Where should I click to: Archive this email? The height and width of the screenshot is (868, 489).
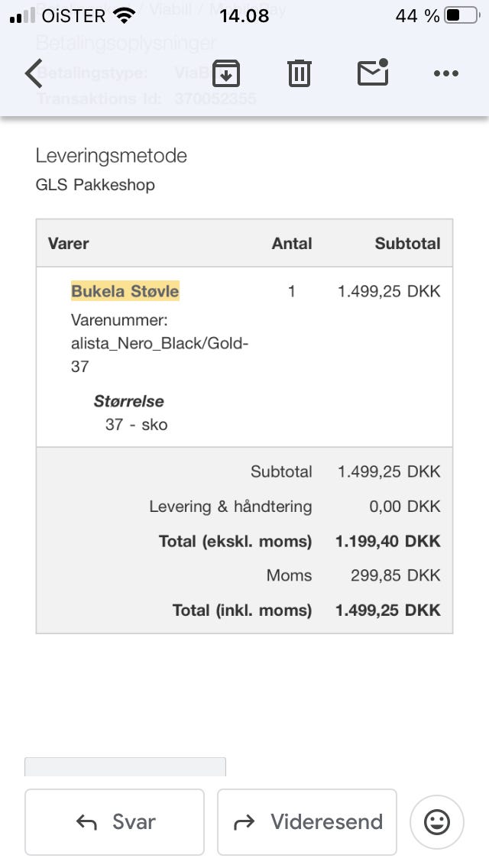pos(226,73)
